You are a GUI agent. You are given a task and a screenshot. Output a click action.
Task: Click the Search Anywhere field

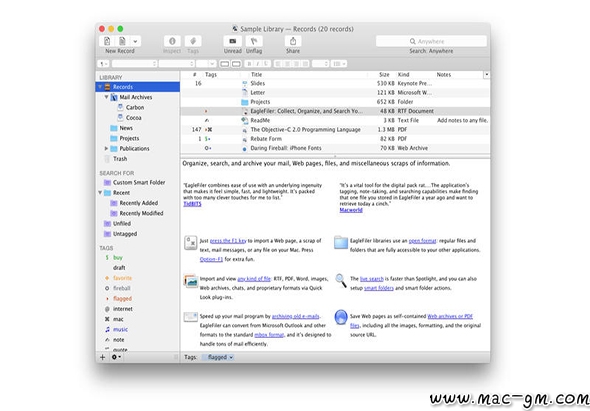coord(431,41)
